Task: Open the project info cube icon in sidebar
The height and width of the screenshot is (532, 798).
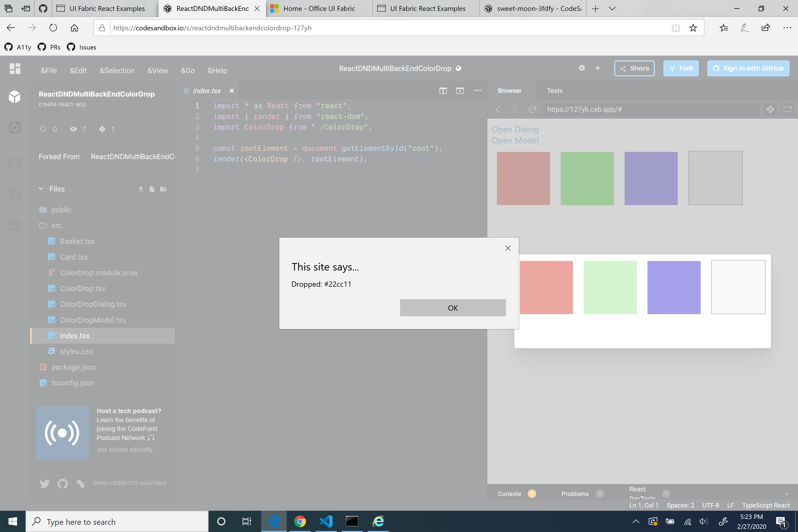Action: pos(15,96)
